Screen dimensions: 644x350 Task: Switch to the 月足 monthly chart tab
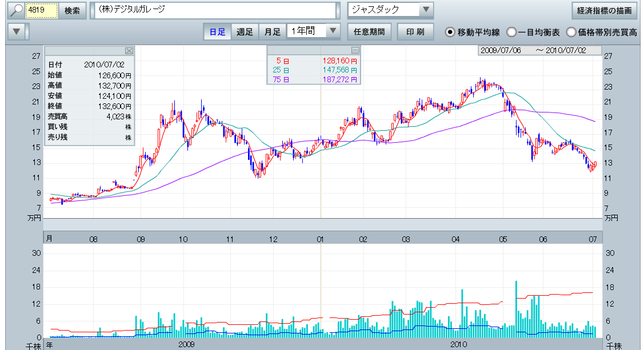(x=272, y=32)
